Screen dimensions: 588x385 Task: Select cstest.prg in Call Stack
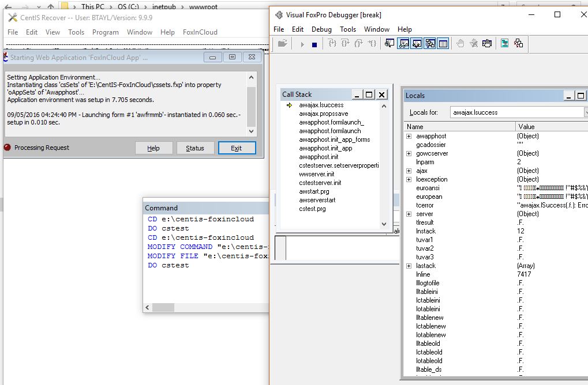(x=312, y=209)
